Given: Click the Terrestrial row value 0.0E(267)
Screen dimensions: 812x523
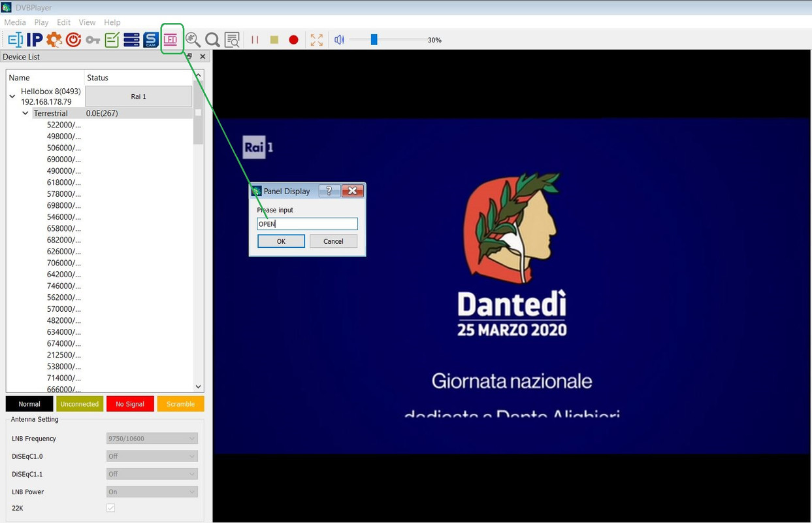Looking at the screenshot, I should pos(102,113).
